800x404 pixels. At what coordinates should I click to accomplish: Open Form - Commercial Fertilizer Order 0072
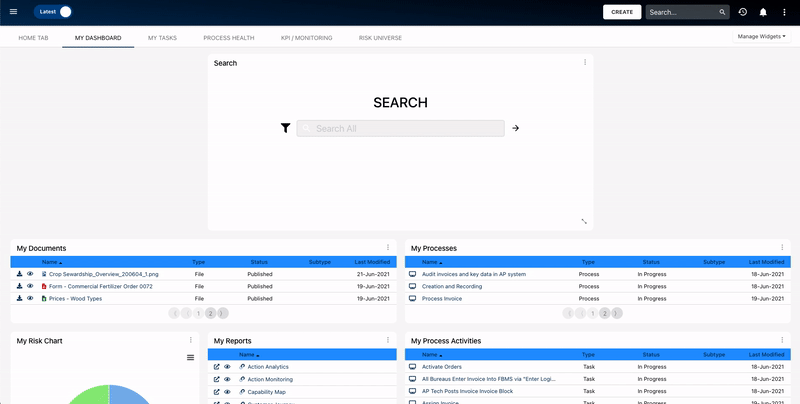click(x=101, y=287)
